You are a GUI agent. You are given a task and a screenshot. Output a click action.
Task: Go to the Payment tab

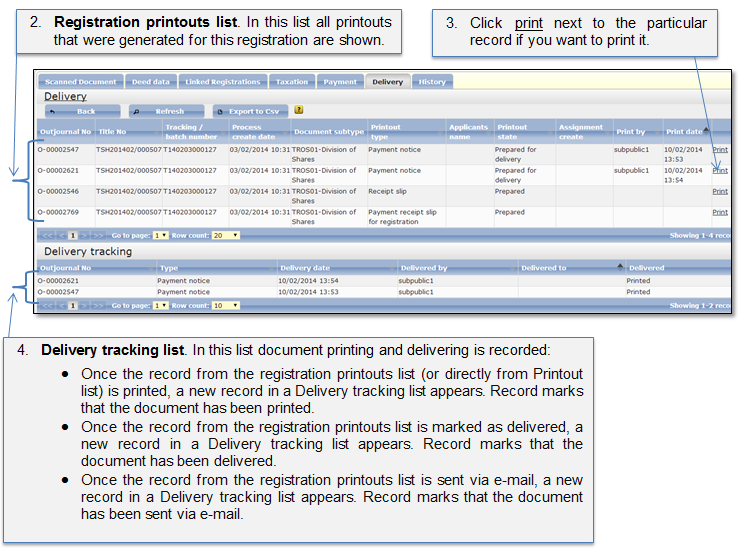(340, 82)
